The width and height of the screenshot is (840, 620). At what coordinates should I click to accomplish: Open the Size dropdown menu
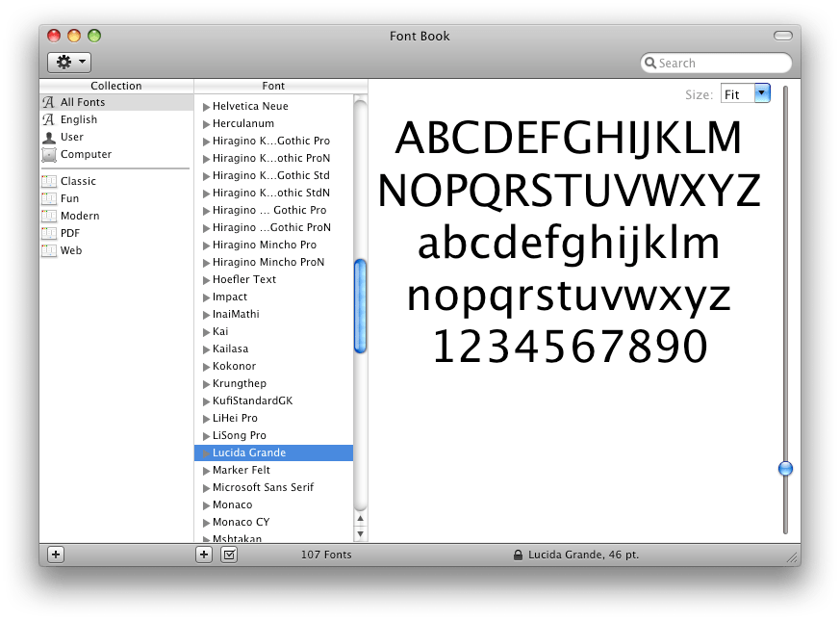(x=762, y=93)
